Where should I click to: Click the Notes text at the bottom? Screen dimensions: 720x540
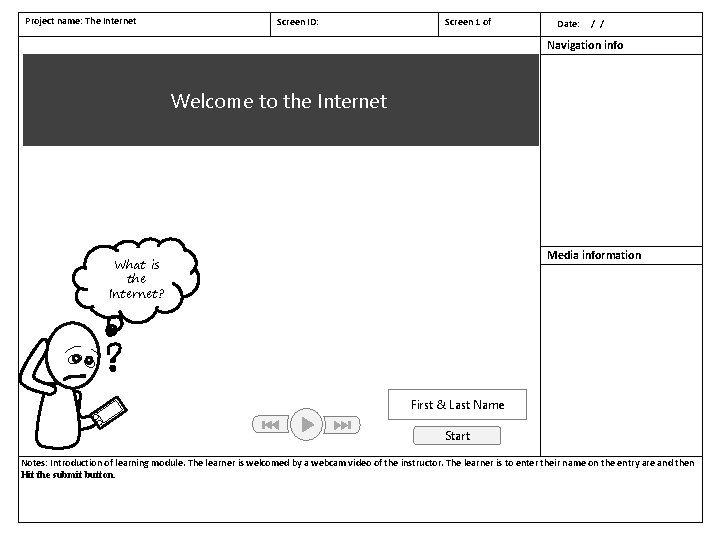pos(358,468)
